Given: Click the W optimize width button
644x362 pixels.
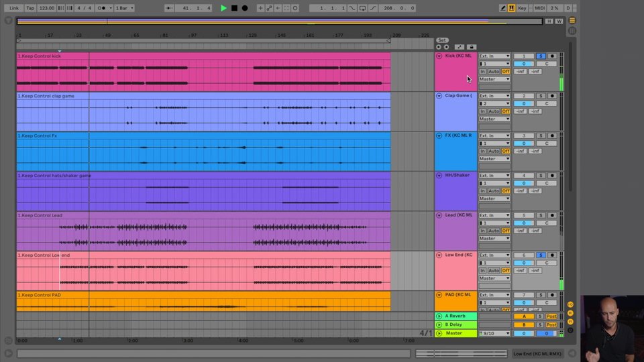Looking at the screenshot, I should [559, 21].
